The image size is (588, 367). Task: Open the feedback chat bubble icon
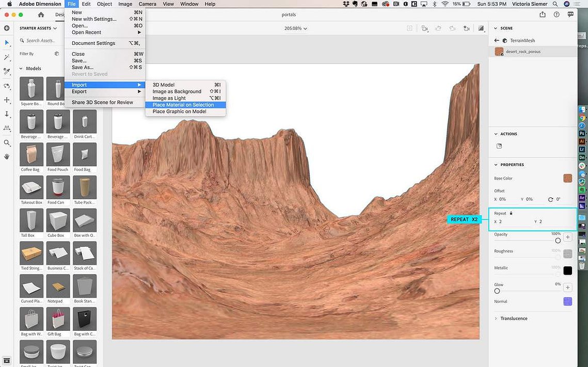click(570, 14)
